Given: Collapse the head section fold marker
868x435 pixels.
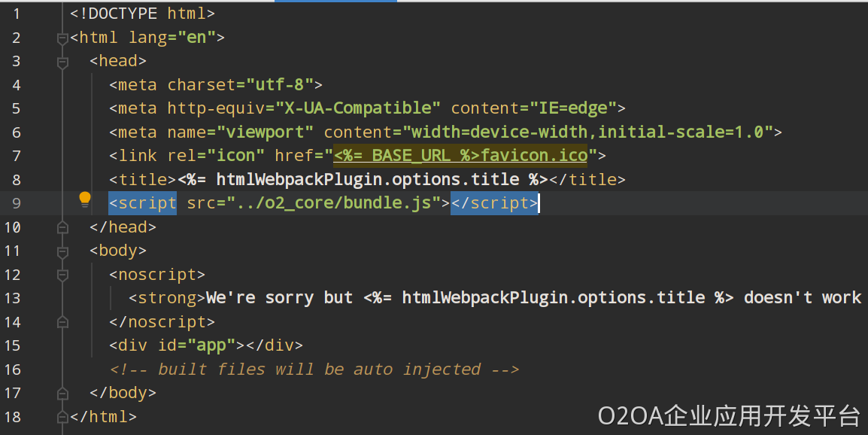Looking at the screenshot, I should [62, 62].
